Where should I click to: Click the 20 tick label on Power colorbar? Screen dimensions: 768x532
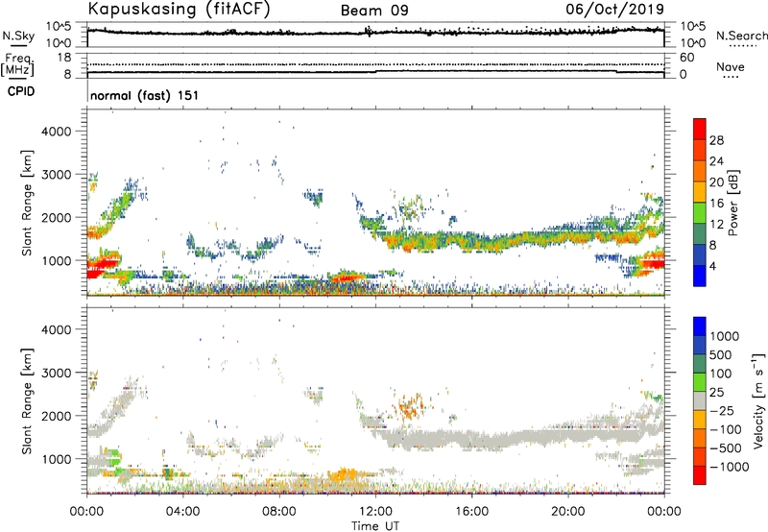pyautogui.click(x=716, y=182)
